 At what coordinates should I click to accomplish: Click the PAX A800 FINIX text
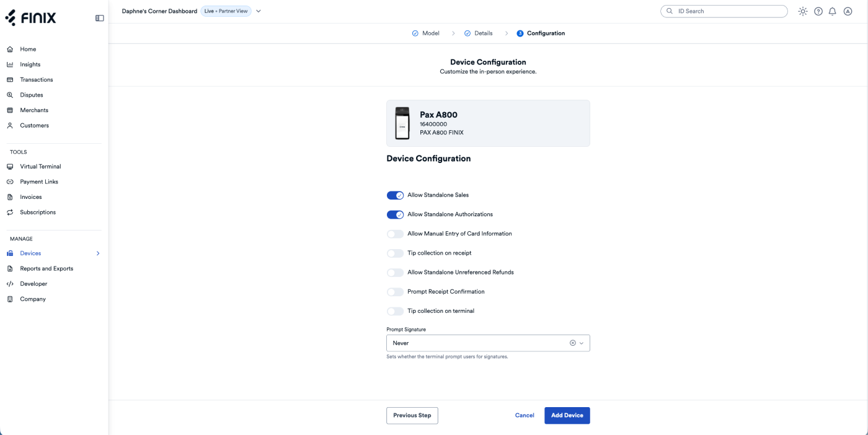tap(441, 133)
